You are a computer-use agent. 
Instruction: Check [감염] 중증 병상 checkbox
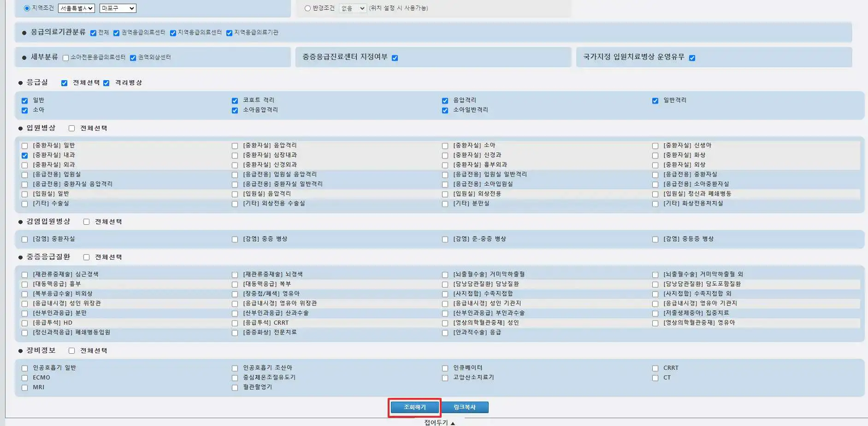pyautogui.click(x=235, y=239)
